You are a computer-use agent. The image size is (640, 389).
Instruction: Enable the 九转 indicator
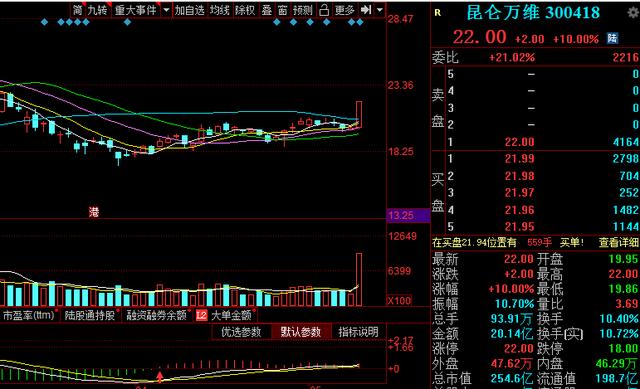click(x=98, y=10)
